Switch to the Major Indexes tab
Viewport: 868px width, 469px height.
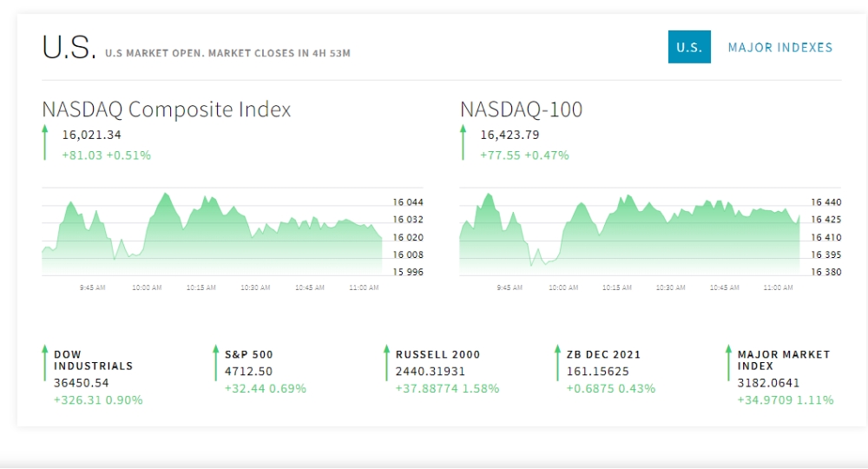click(x=780, y=48)
